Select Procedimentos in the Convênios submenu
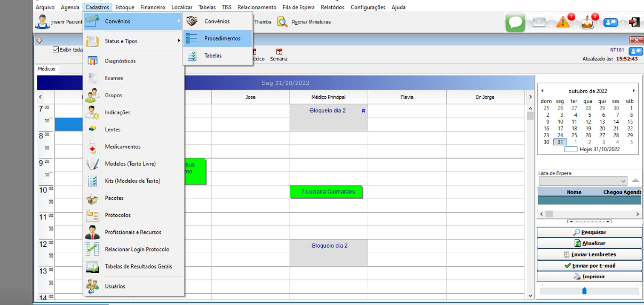 point(222,38)
